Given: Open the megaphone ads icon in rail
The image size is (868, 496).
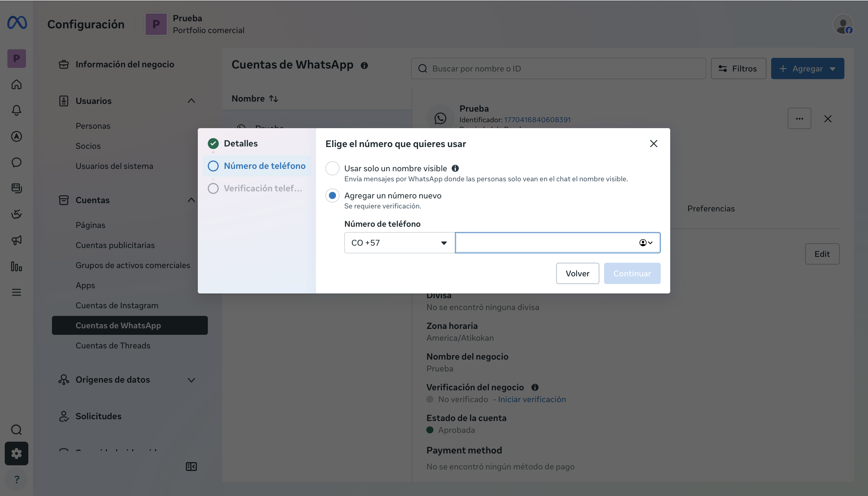Looking at the screenshot, I should click(x=16, y=240).
